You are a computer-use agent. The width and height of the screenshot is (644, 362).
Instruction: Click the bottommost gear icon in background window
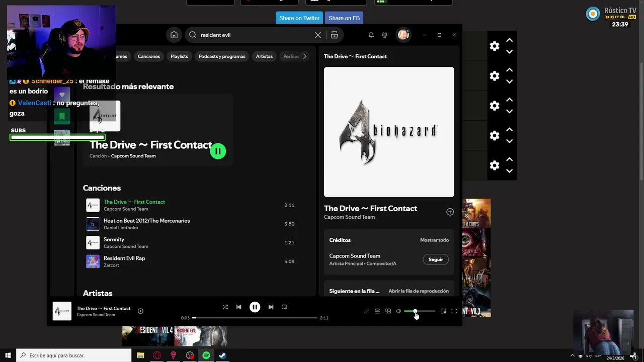(495, 165)
